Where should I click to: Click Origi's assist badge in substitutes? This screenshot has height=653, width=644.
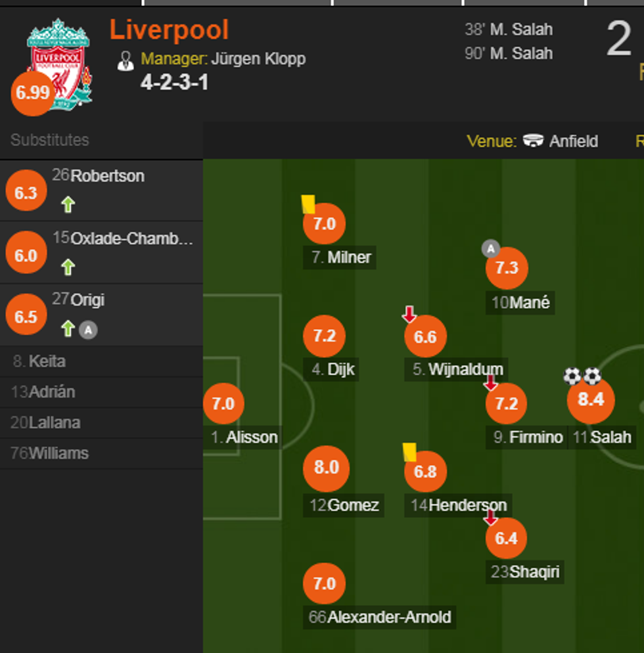(88, 330)
